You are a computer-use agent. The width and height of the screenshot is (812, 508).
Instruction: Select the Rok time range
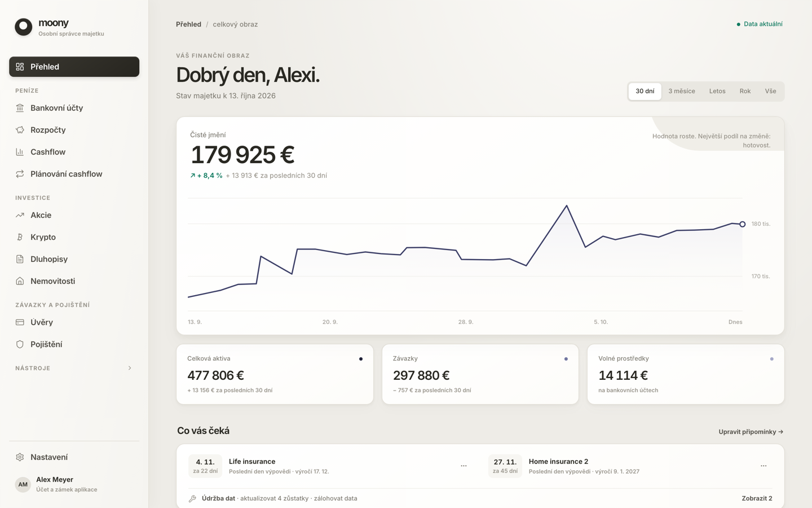click(745, 91)
